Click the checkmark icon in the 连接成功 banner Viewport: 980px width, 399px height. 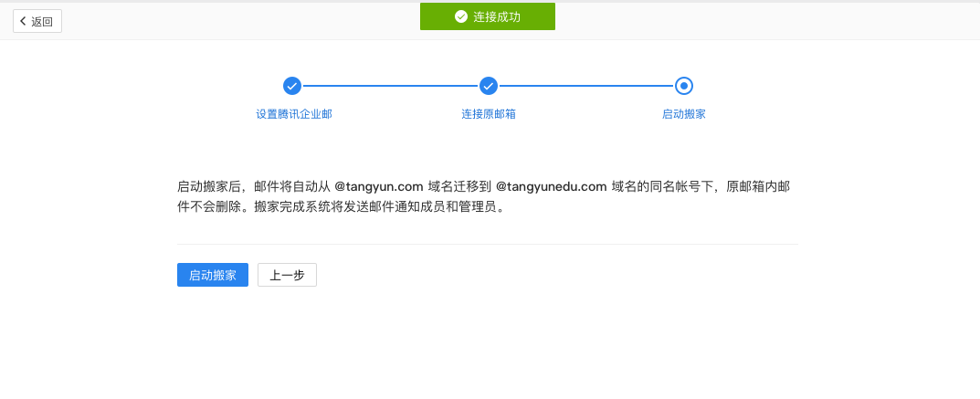click(460, 16)
